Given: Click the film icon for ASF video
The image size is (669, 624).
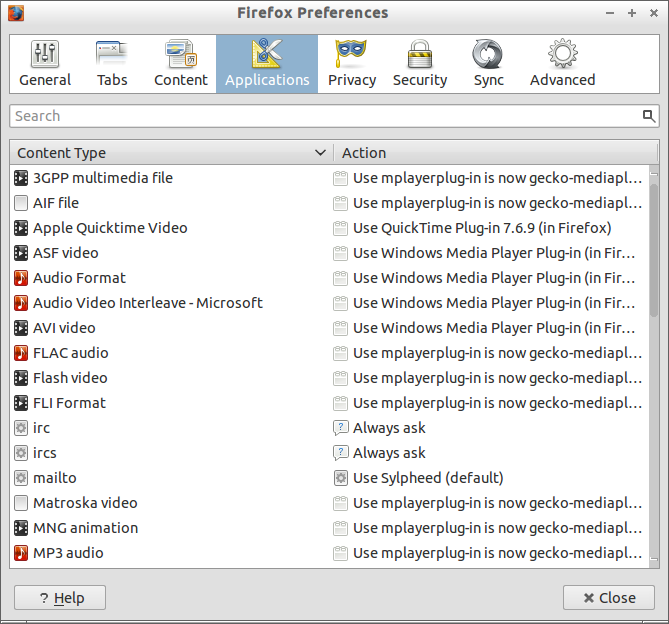Looking at the screenshot, I should coord(21,253).
